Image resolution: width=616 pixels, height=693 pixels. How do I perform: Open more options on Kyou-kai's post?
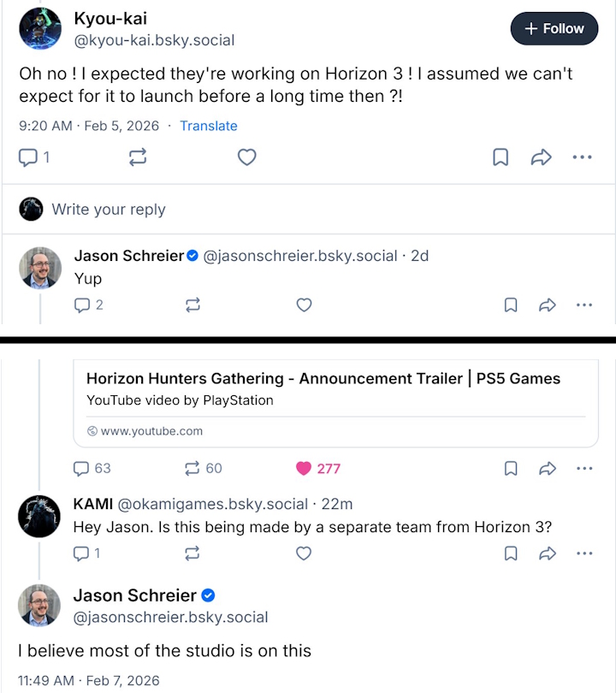tap(582, 157)
